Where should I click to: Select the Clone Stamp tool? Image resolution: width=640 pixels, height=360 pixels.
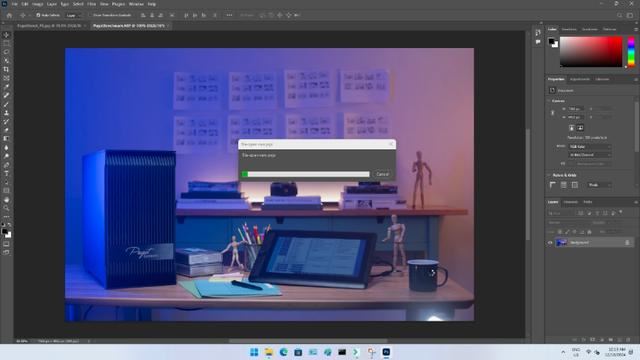(x=6, y=113)
